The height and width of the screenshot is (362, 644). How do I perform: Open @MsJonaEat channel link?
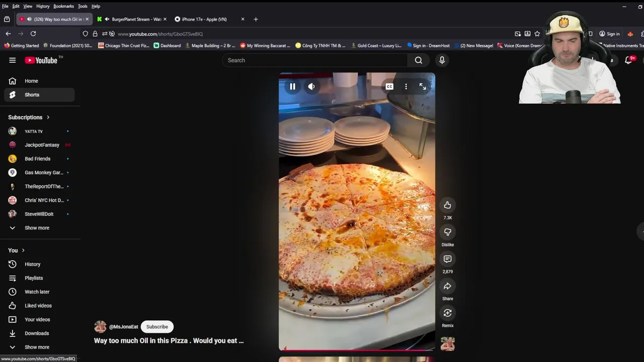pos(123,327)
